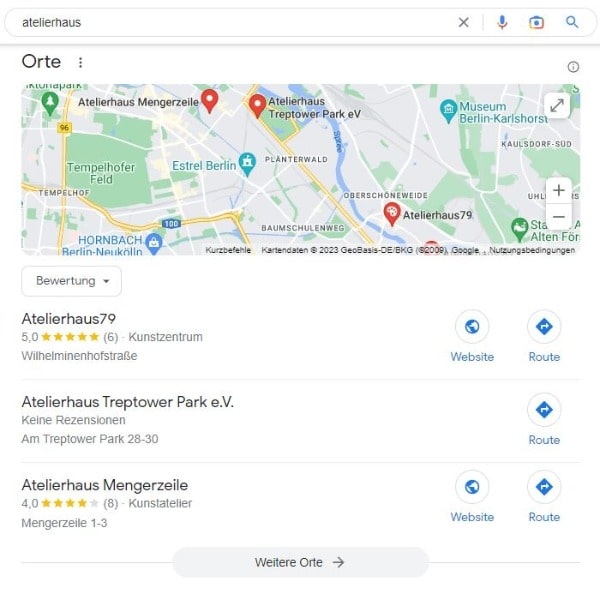Click Weitere Orte to see more places
600x600 pixels.
point(300,562)
